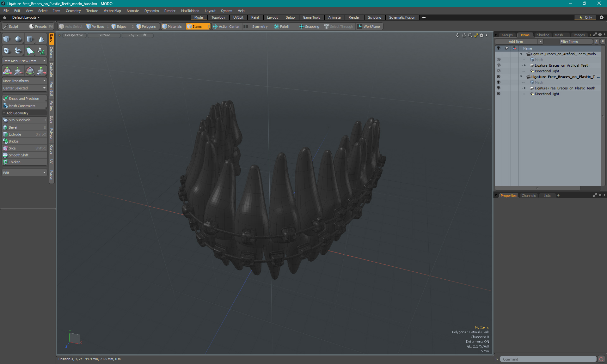Click the Filter Items field

click(x=576, y=42)
